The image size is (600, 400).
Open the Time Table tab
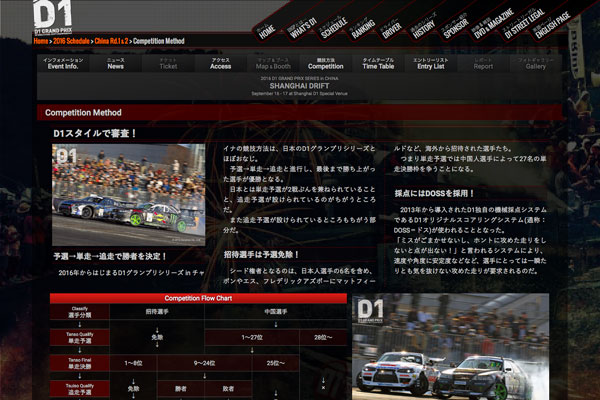pos(378,64)
